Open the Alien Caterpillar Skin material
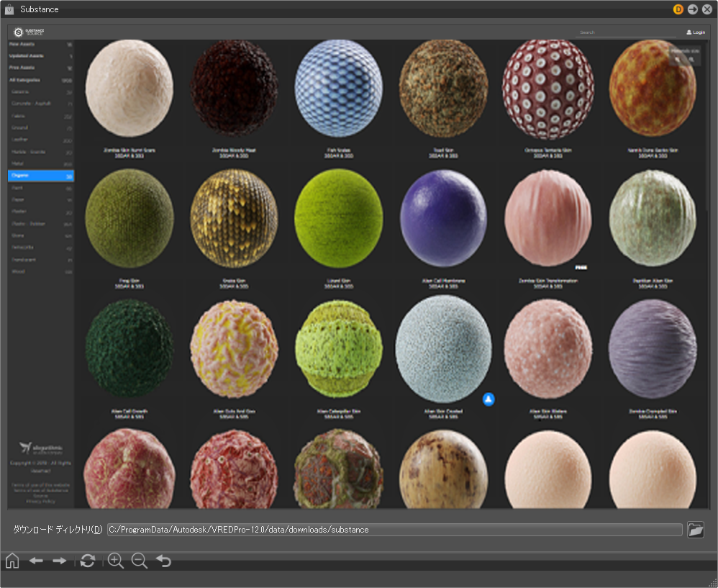The width and height of the screenshot is (718, 588). click(x=339, y=348)
